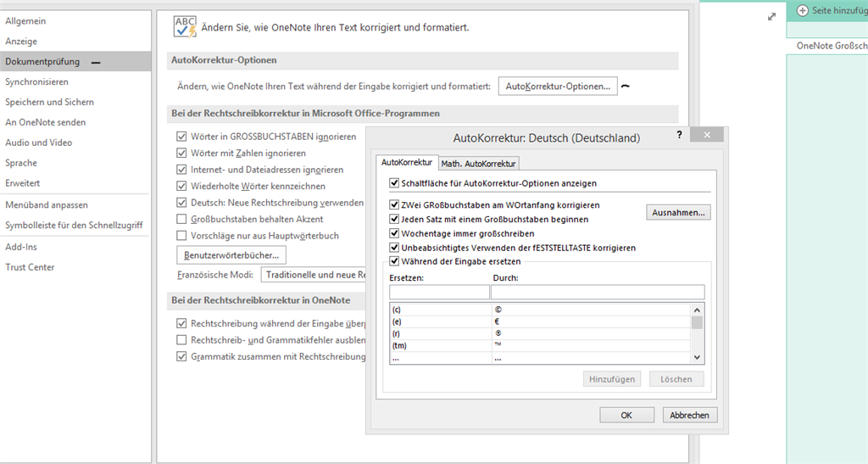The width and height of the screenshot is (868, 464).
Task: Toggle fESTSTELLTASTE korrigieren checkbox
Action: [x=394, y=248]
